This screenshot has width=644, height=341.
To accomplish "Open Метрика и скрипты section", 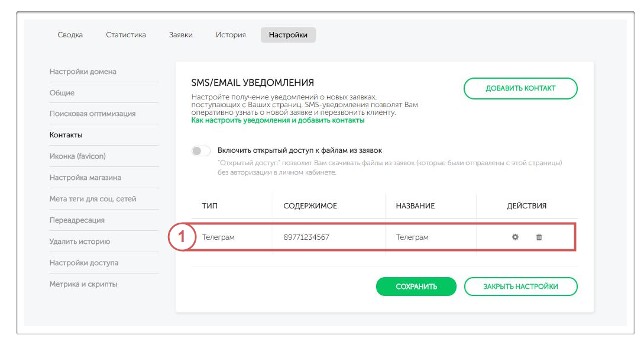I will click(x=83, y=284).
